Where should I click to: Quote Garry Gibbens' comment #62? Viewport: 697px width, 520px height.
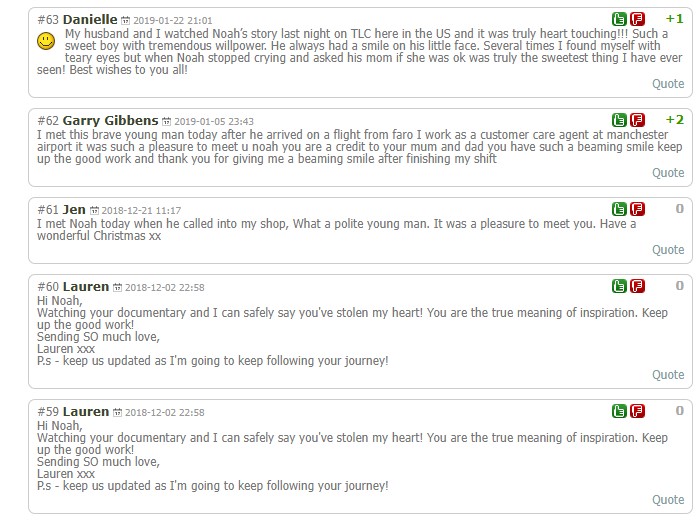click(x=668, y=173)
